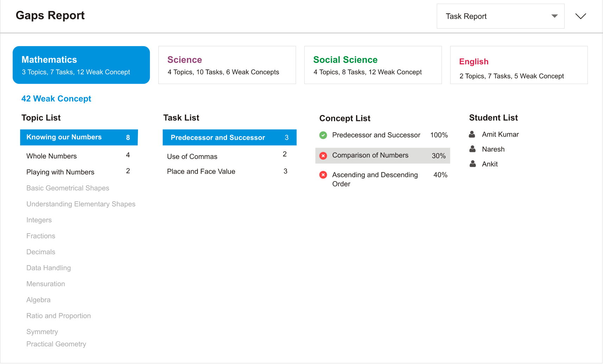View the English subject gaps

click(518, 65)
